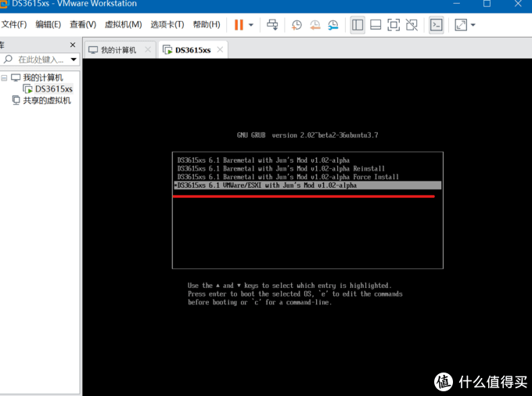Screen dimensions: 532x396
Task: Toggle the thumbnail bar view
Action: 376,25
